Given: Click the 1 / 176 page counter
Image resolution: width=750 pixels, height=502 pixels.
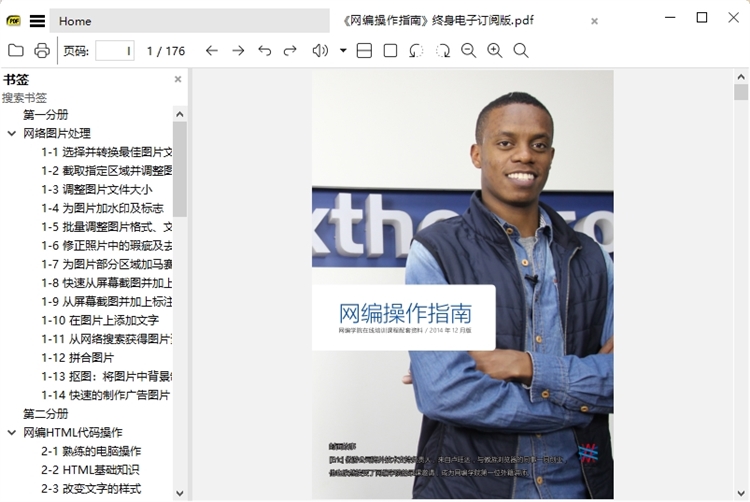Looking at the screenshot, I should 165,51.
